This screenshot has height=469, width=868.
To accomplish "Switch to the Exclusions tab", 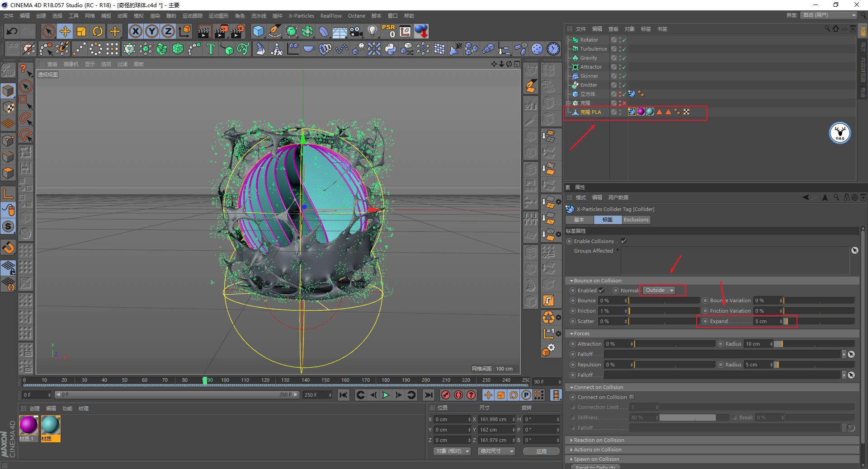I will click(636, 220).
